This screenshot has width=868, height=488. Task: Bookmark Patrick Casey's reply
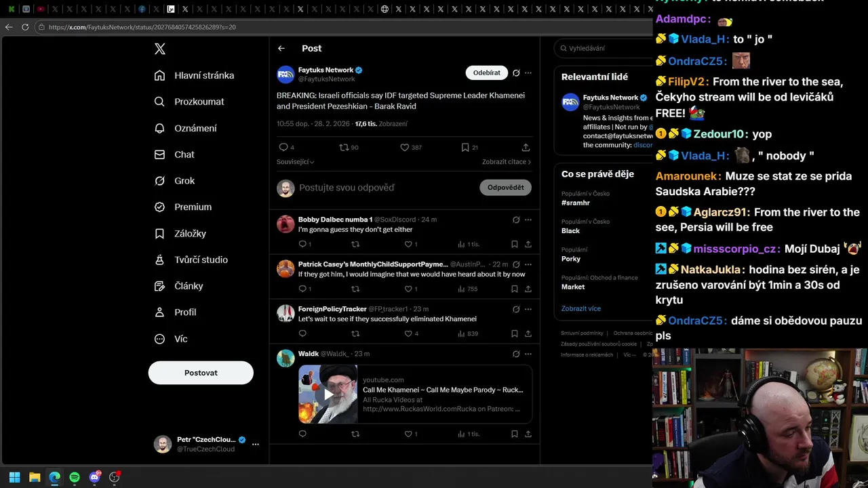(x=515, y=289)
